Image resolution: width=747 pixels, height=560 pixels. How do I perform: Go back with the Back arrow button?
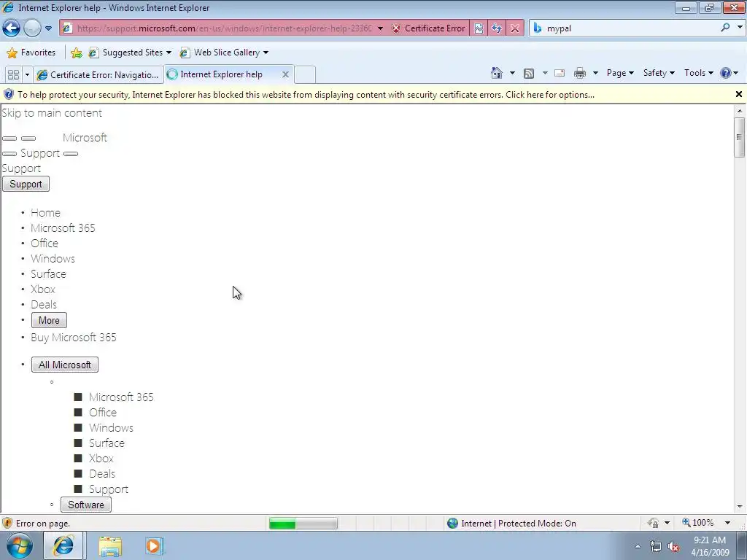(x=12, y=28)
